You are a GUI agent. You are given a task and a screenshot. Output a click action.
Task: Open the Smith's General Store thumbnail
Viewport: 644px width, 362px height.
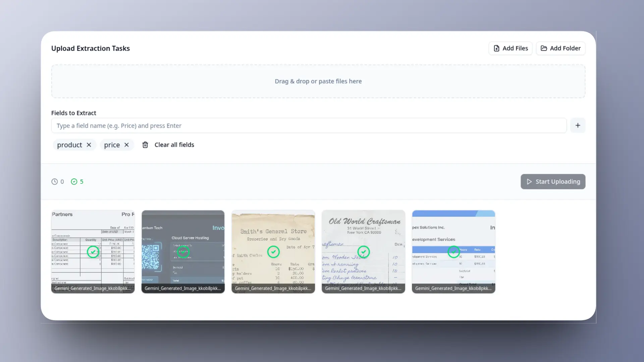coord(273,252)
